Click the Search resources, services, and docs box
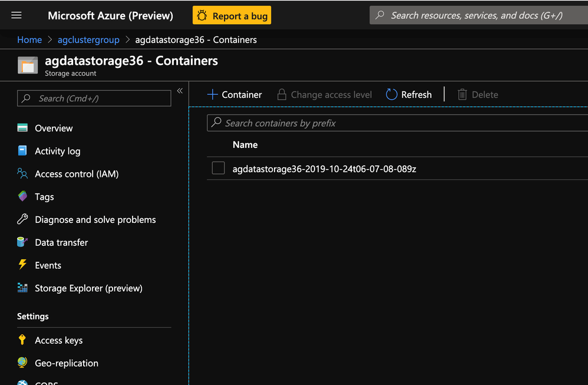The width and height of the screenshot is (588, 385). [x=478, y=15]
